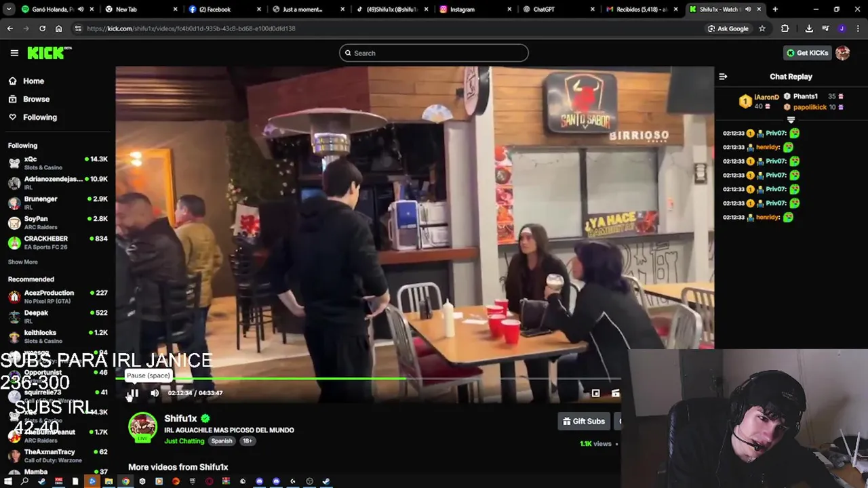Click the 18+ tag
868x488 pixels.
[248, 441]
